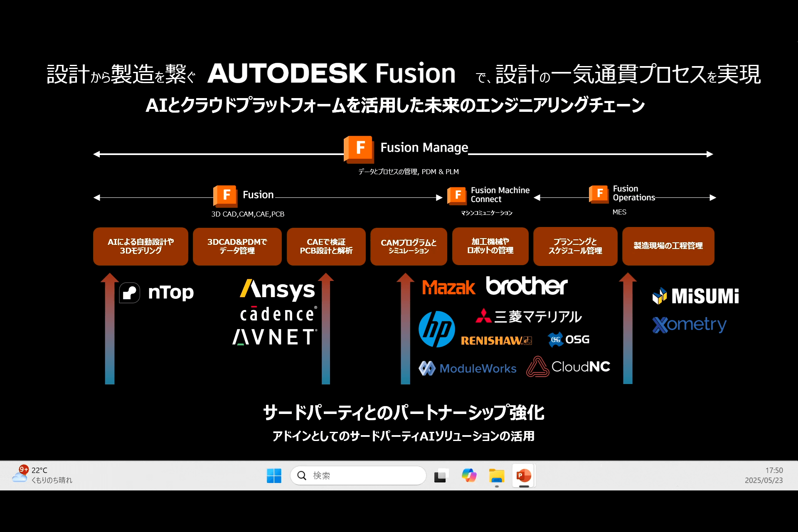
Task: Click the PowerPoint taskbar icon
Action: 524,475
